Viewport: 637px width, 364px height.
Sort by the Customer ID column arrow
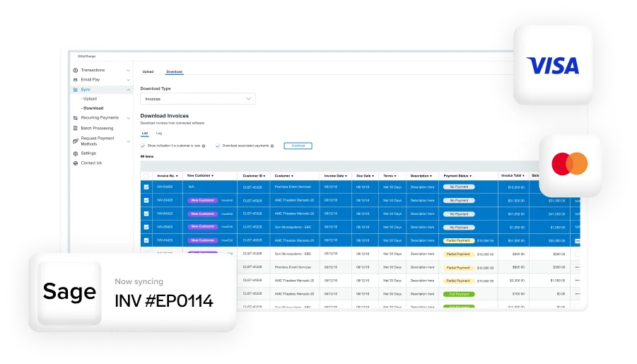pos(264,176)
